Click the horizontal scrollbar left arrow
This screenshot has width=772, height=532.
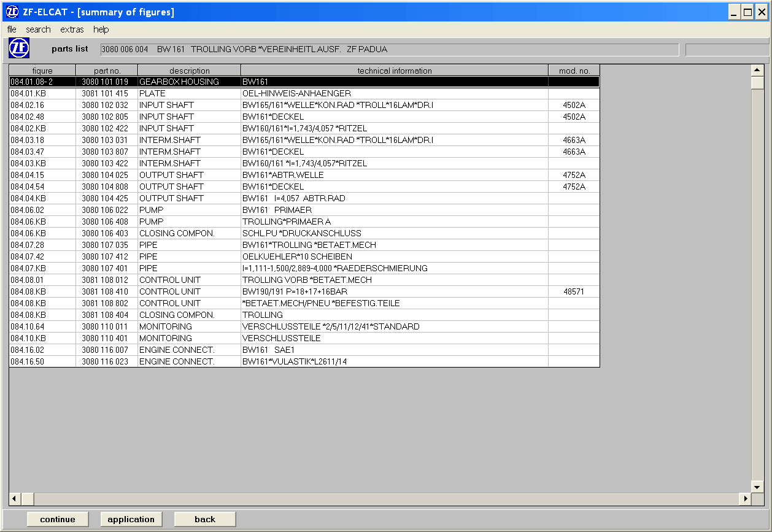(x=15, y=499)
